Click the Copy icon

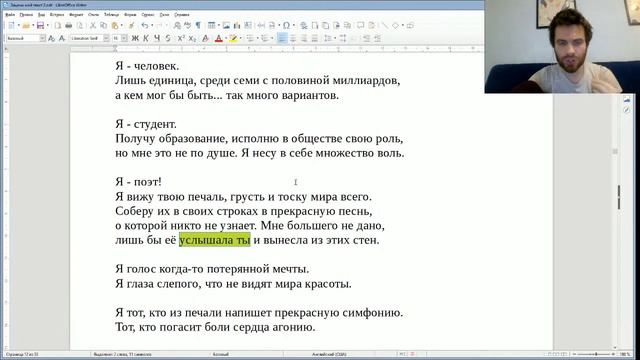103,25
